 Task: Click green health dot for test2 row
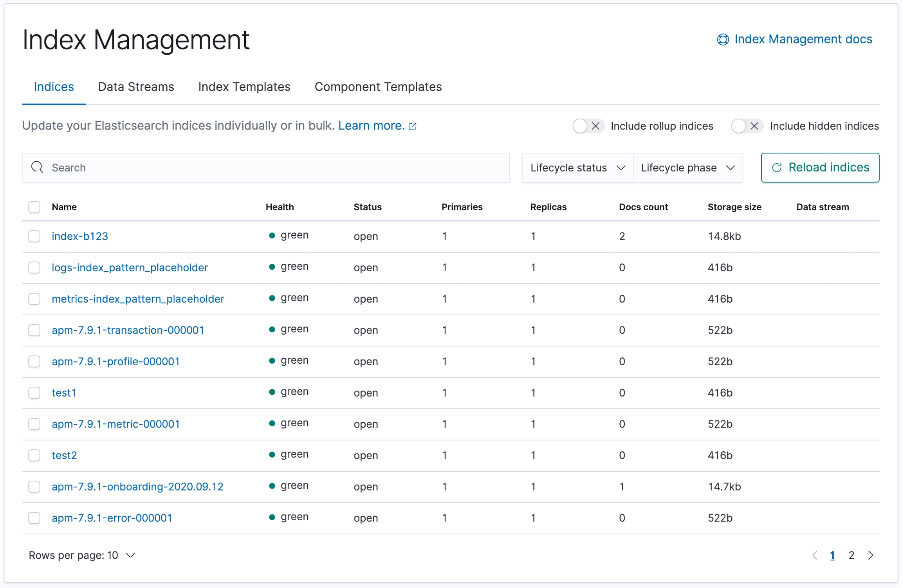272,455
